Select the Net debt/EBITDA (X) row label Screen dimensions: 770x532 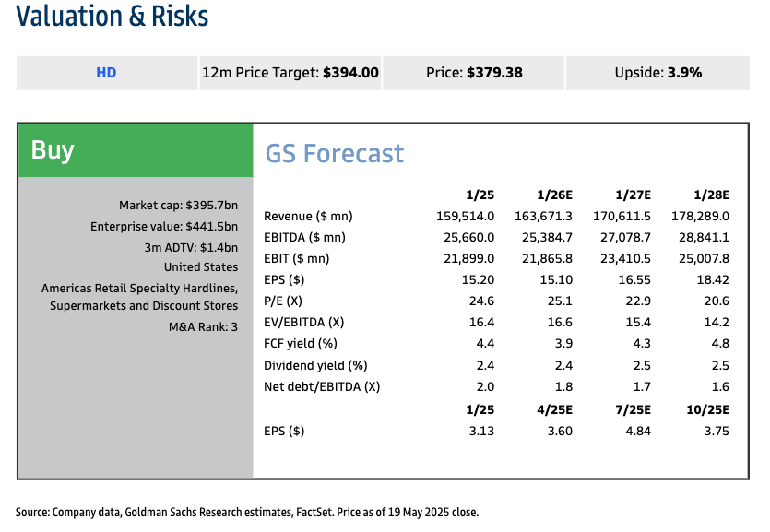click(321, 386)
